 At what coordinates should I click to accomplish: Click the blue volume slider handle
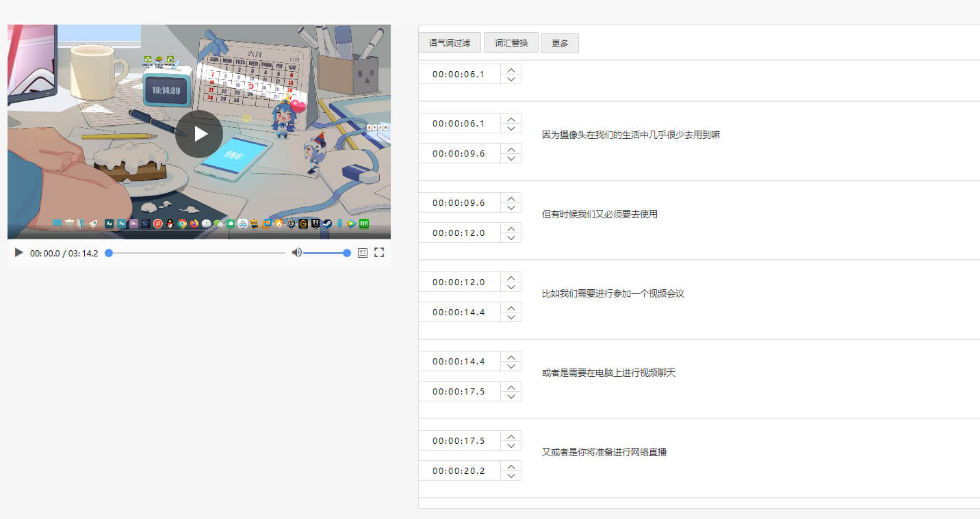coord(347,253)
